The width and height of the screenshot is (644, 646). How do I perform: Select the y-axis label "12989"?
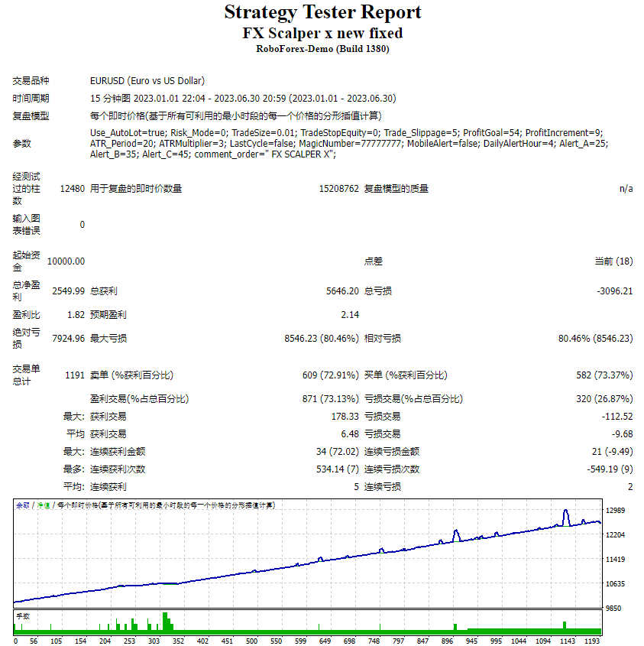pos(615,511)
